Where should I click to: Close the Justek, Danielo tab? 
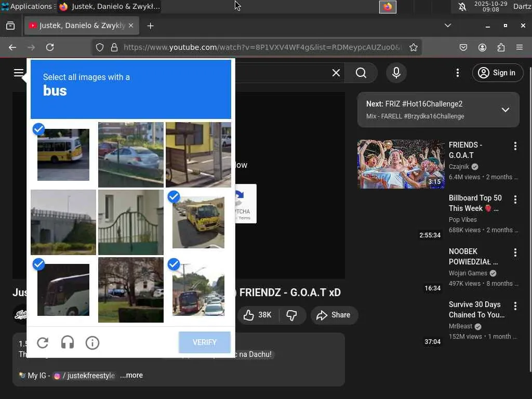(x=131, y=25)
